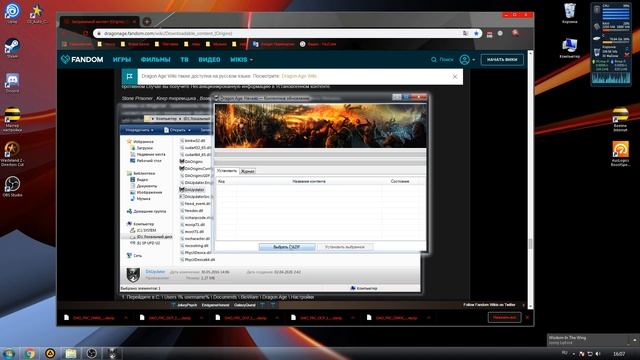Select Документы in the Explorer sidebar
Screen dimensions: 640x360
pos(143,186)
